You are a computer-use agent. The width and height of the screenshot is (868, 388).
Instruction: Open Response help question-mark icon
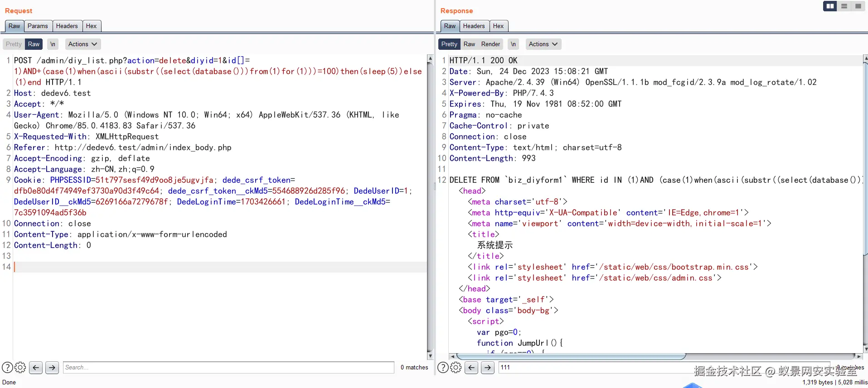pos(443,367)
